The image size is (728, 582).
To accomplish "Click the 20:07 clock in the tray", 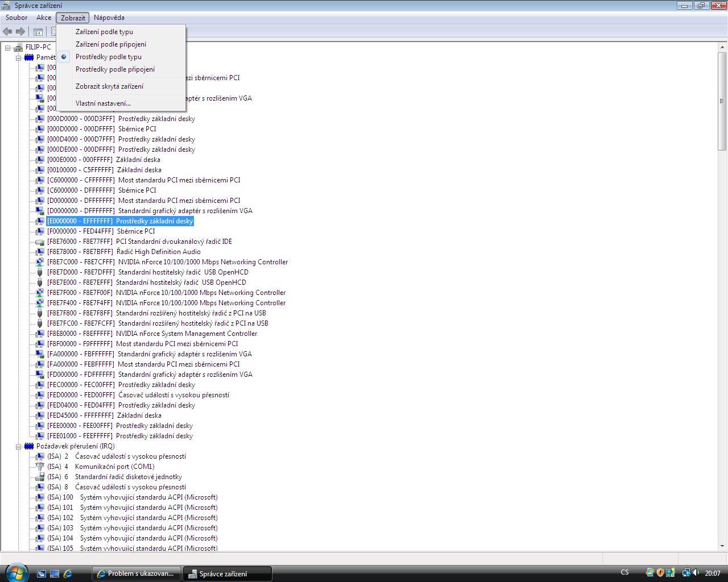I will pyautogui.click(x=713, y=573).
